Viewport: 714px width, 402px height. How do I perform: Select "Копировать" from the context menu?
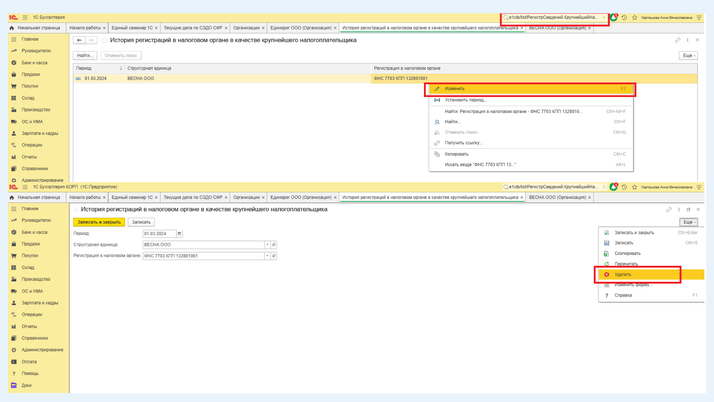(x=457, y=154)
